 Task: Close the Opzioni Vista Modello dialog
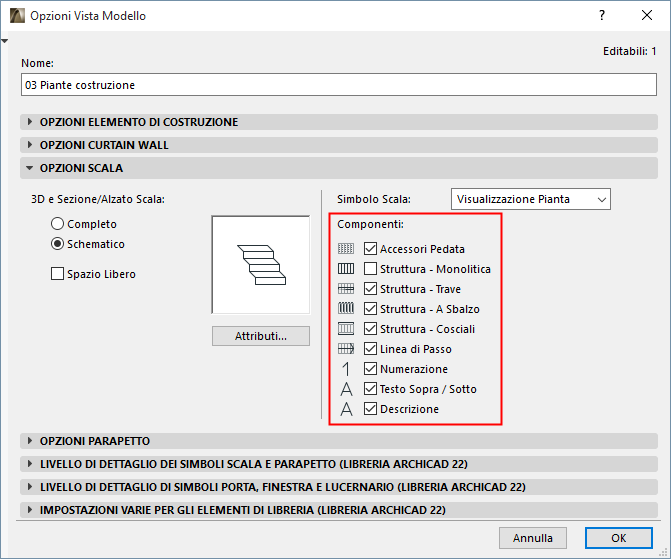(x=647, y=16)
